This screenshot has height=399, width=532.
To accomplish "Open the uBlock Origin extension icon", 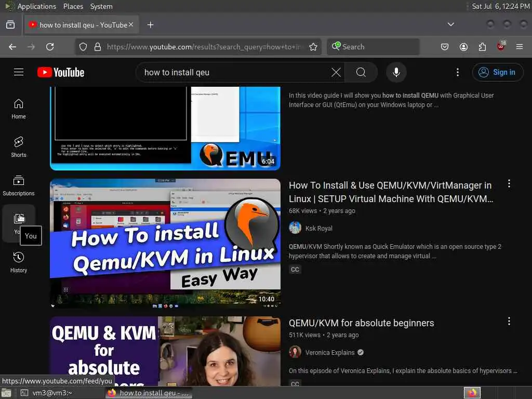I will pyautogui.click(x=501, y=46).
